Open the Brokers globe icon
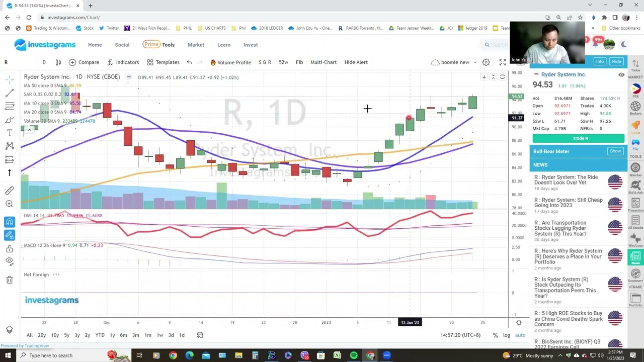The image size is (644, 362). point(636,108)
